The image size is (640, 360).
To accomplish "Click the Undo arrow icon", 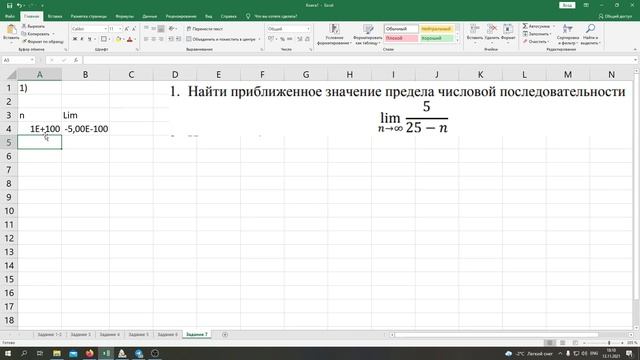I will pos(19,5).
